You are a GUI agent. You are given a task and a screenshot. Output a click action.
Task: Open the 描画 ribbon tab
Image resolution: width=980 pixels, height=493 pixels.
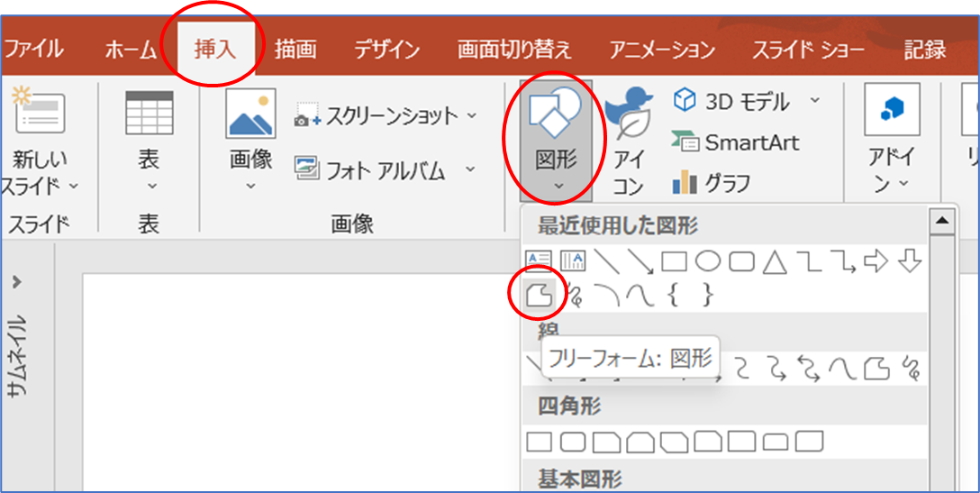(295, 49)
